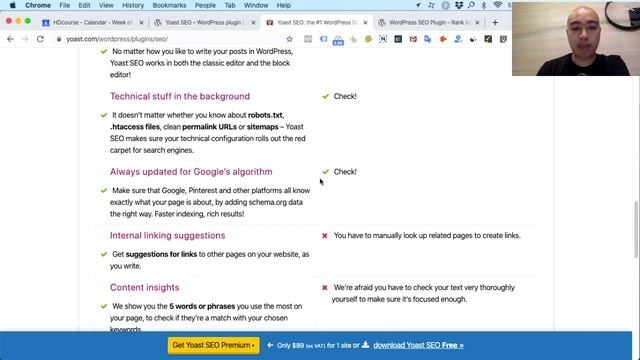Click the bold 'suggestions for links' text

pos(161,254)
